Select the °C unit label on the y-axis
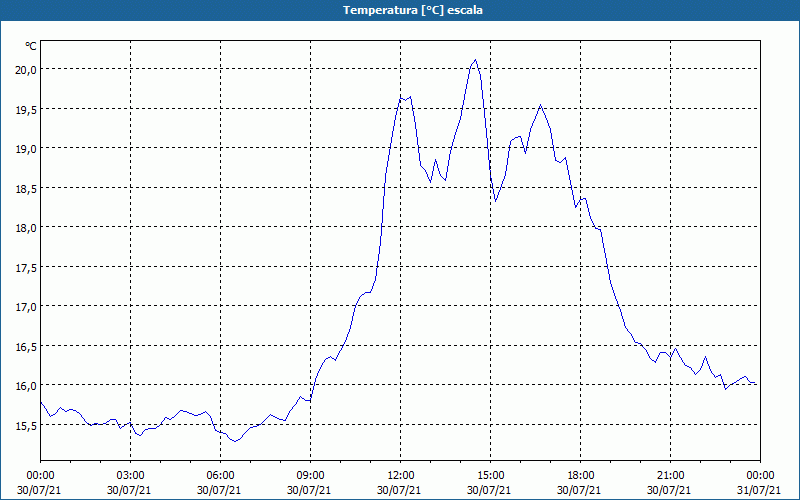Viewport: 800px width, 500px height. click(31, 46)
